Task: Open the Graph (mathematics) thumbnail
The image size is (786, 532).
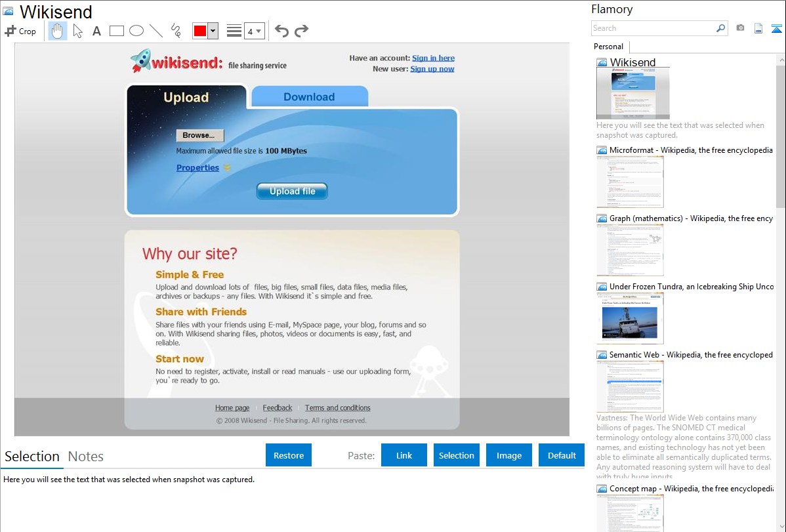Action: pyautogui.click(x=630, y=250)
